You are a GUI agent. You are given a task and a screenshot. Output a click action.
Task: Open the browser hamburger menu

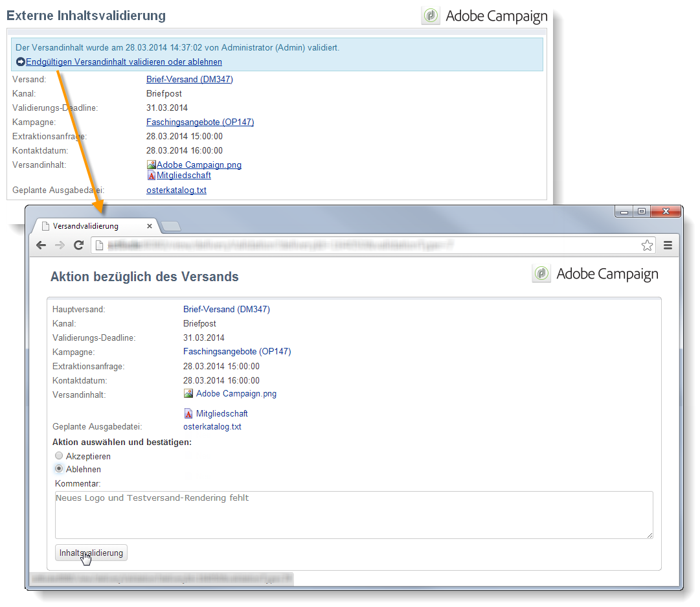point(668,246)
